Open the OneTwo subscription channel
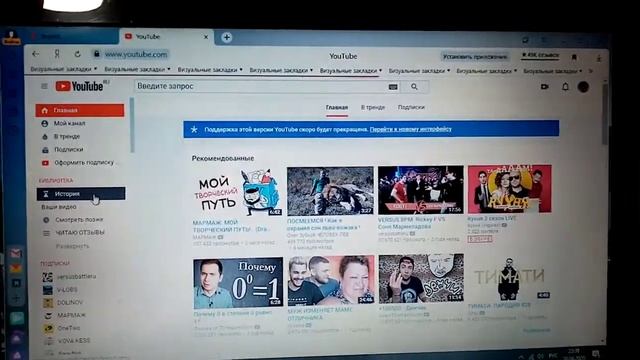The width and height of the screenshot is (640, 360). (61, 328)
